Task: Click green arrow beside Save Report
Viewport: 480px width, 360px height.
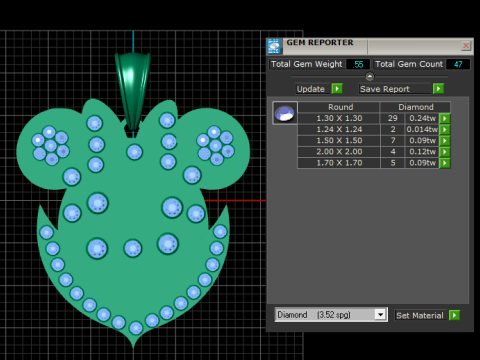Action: [x=438, y=89]
